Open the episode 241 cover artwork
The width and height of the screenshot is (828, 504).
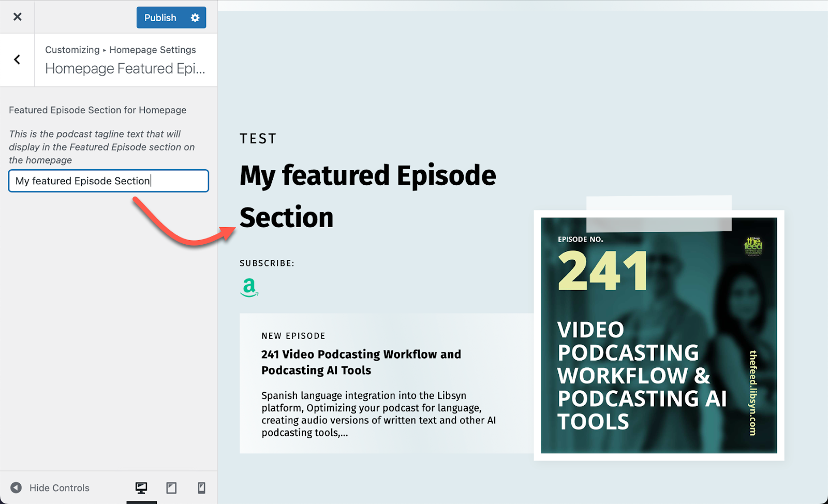tap(659, 335)
